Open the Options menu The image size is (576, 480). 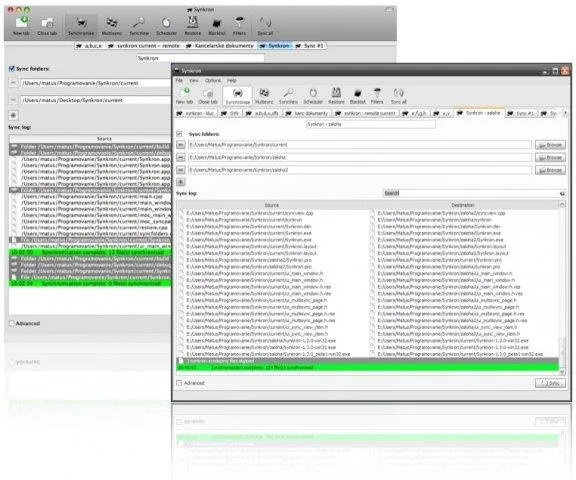click(x=213, y=80)
